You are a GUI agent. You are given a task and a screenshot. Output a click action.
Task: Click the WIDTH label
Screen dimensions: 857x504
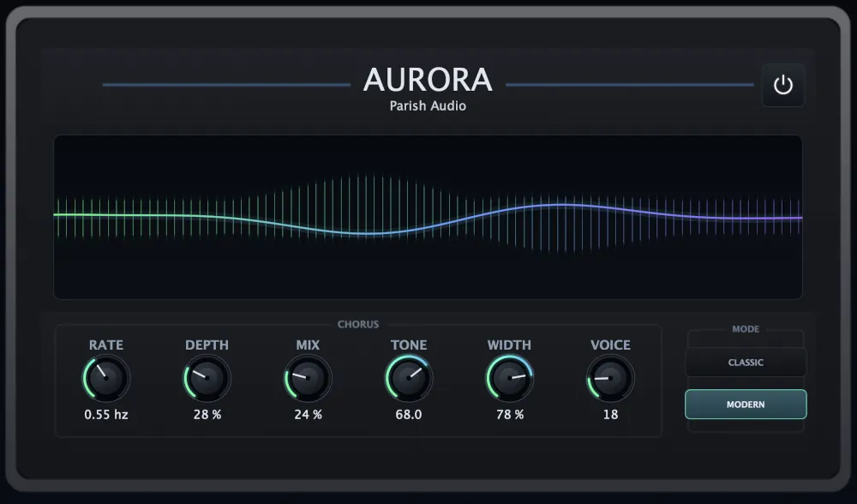509,345
